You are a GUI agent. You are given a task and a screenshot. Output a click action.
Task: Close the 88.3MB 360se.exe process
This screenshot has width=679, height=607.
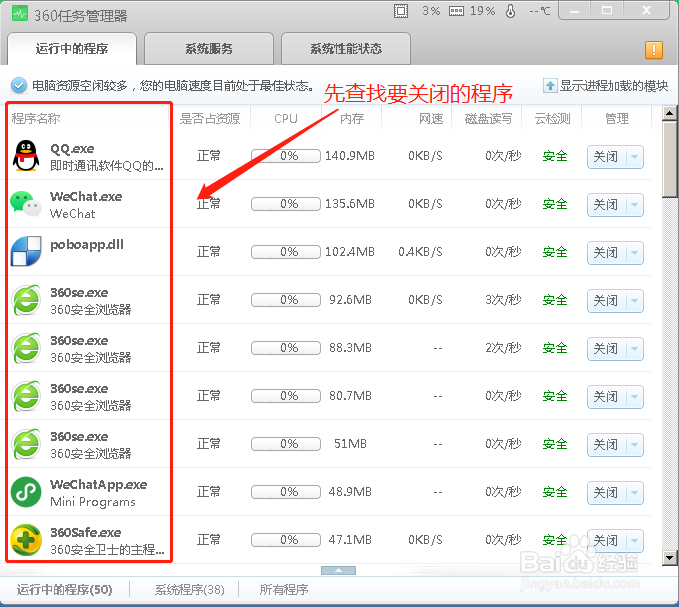tap(607, 349)
